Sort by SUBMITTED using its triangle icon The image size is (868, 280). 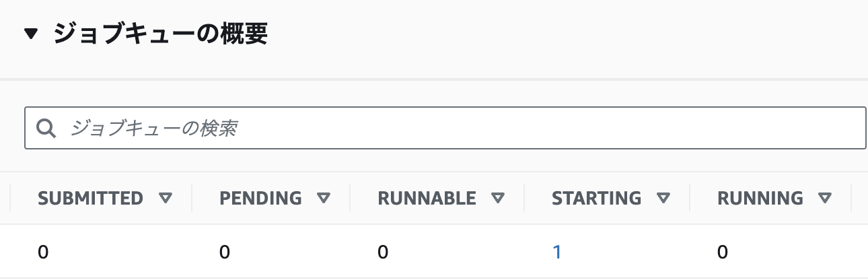pyautogui.click(x=166, y=198)
